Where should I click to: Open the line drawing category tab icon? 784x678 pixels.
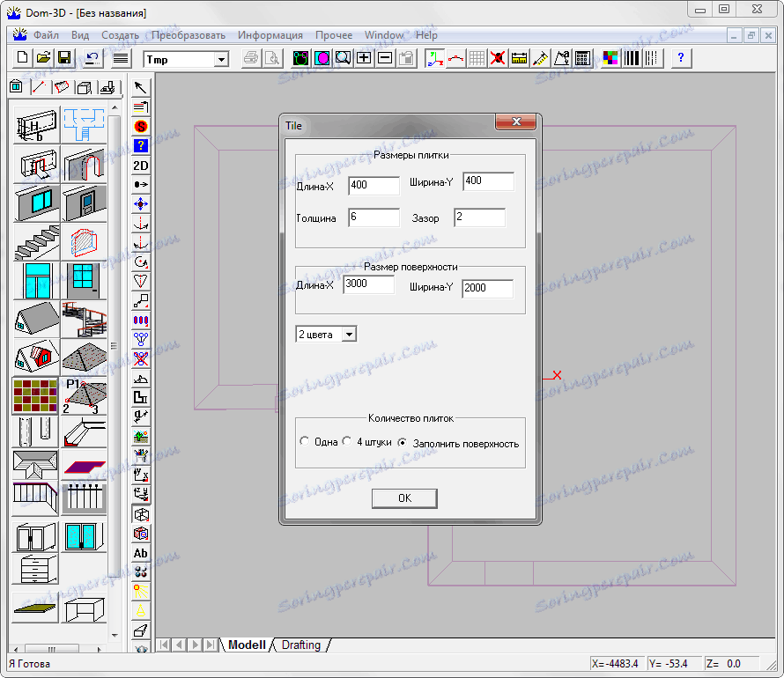tap(39, 87)
